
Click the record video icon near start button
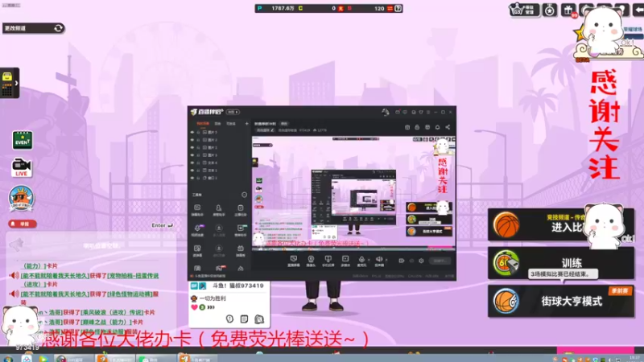(401, 261)
